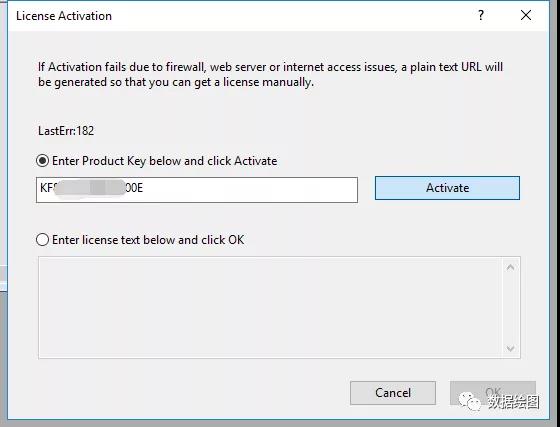The image size is (560, 427).
Task: Select the Enter license text radio button
Action: pyautogui.click(x=42, y=240)
